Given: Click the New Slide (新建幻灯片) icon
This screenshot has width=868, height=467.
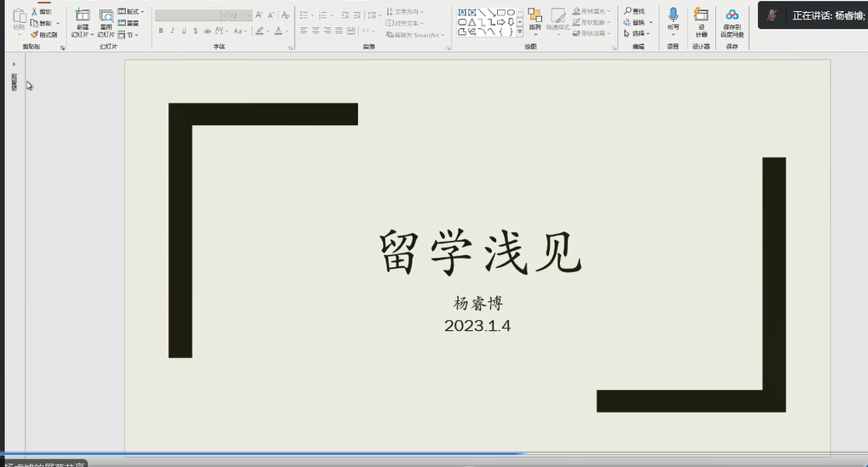Looking at the screenshot, I should point(82,15).
